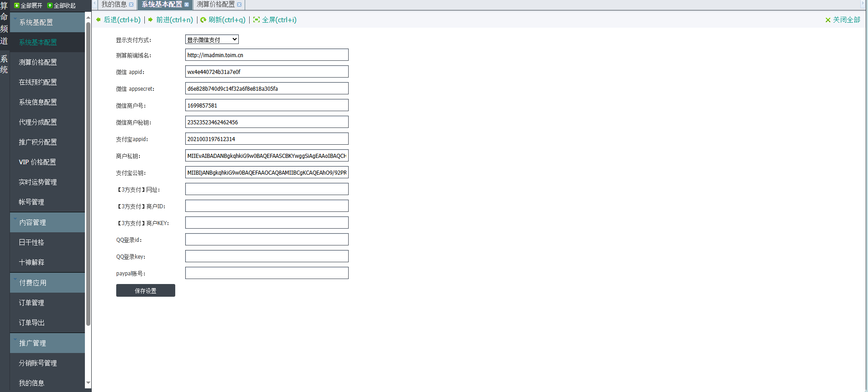This screenshot has height=392, width=868.
Task: Open 系统基本配置 in the sidebar
Action: pos(47,42)
